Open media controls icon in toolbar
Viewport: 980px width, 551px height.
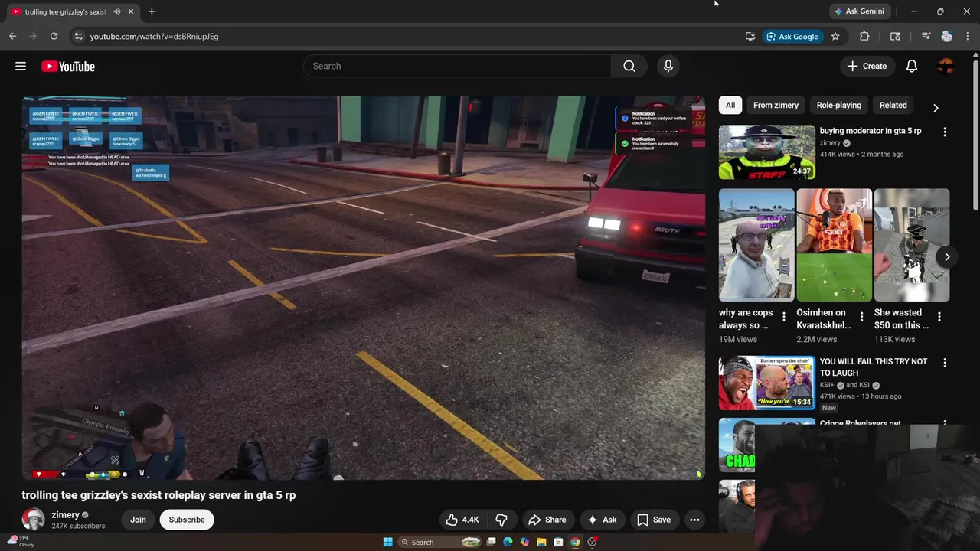point(926,36)
